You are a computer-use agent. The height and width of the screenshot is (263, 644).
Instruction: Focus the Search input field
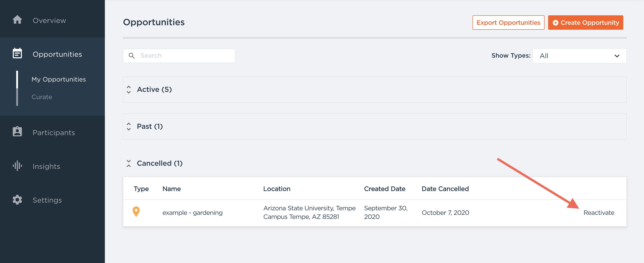[x=185, y=56]
